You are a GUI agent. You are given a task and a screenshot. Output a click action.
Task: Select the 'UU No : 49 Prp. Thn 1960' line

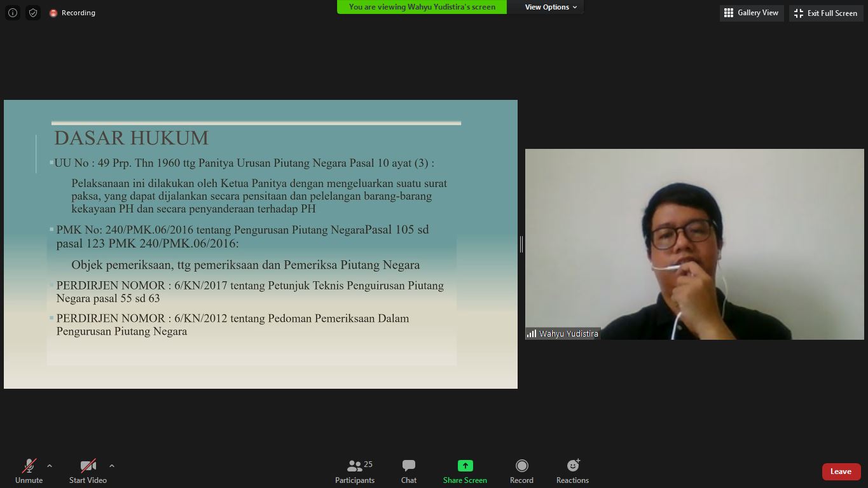(244, 163)
